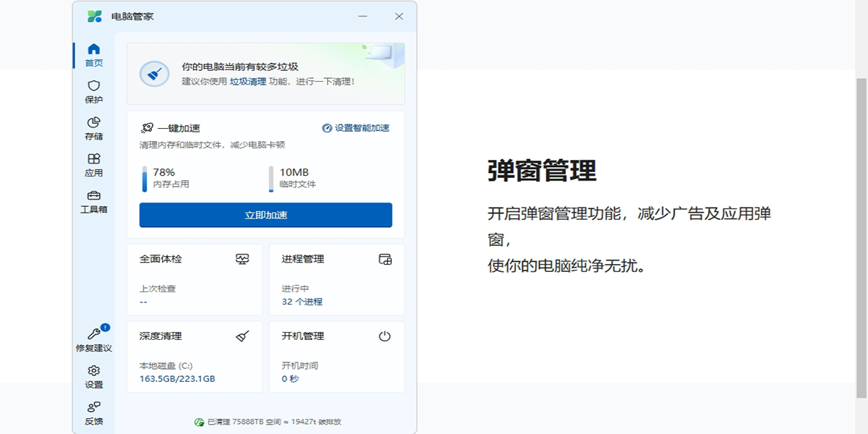The width and height of the screenshot is (868, 434).
Task: Open the 垃圾清理 link in banner
Action: (248, 82)
